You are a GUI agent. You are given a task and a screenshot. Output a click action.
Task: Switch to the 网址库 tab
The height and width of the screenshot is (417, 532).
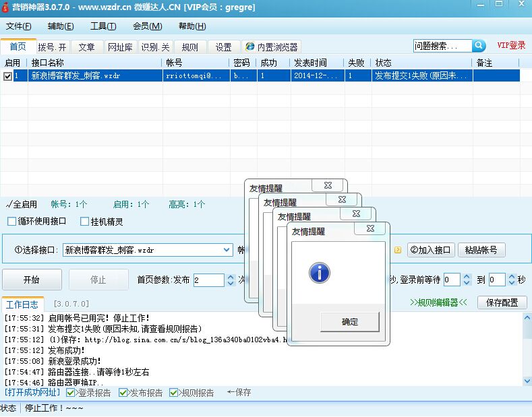coord(120,47)
